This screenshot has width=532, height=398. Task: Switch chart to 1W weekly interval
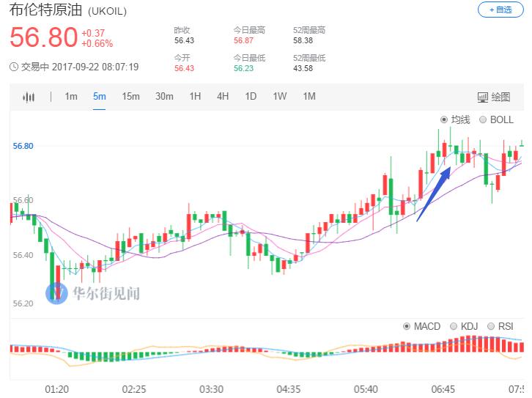280,96
